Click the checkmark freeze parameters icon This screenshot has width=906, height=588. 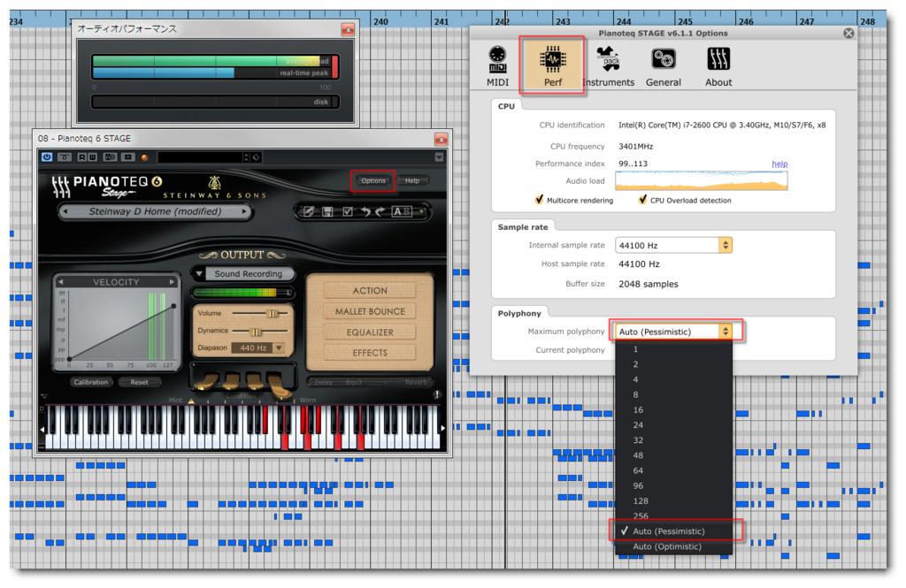pyautogui.click(x=347, y=212)
